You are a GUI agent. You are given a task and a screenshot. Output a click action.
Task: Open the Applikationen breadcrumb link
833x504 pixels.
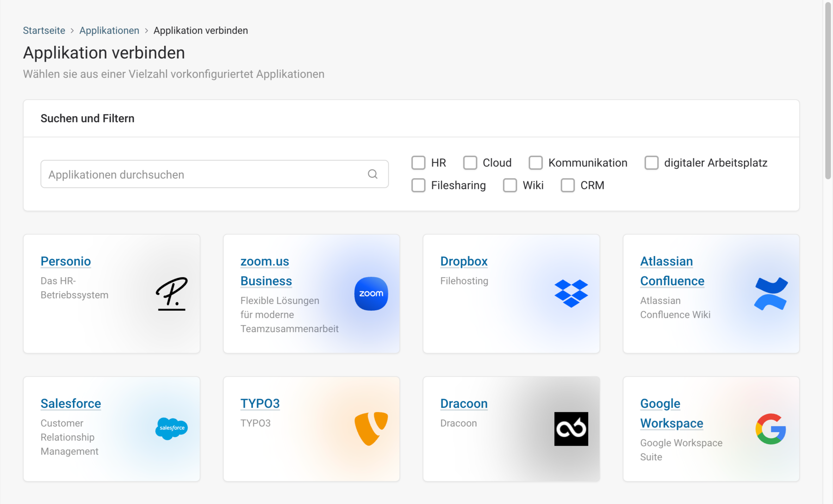pyautogui.click(x=109, y=30)
